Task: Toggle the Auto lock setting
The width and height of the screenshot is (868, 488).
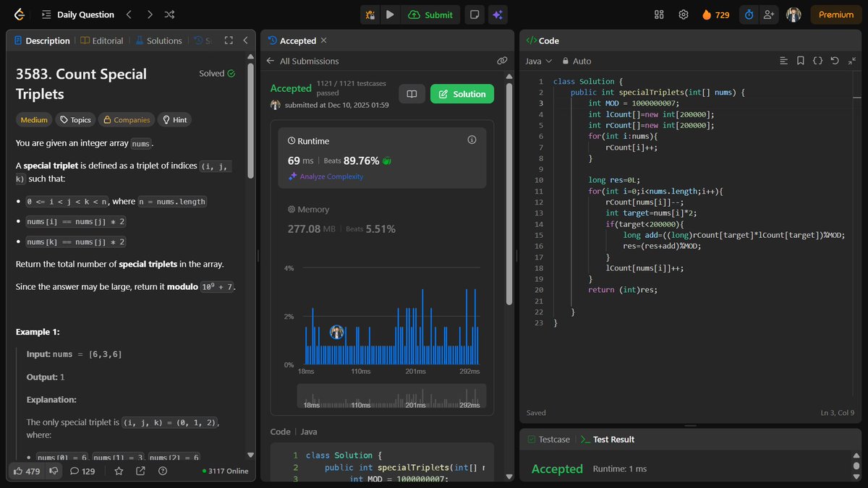Action: coord(576,61)
